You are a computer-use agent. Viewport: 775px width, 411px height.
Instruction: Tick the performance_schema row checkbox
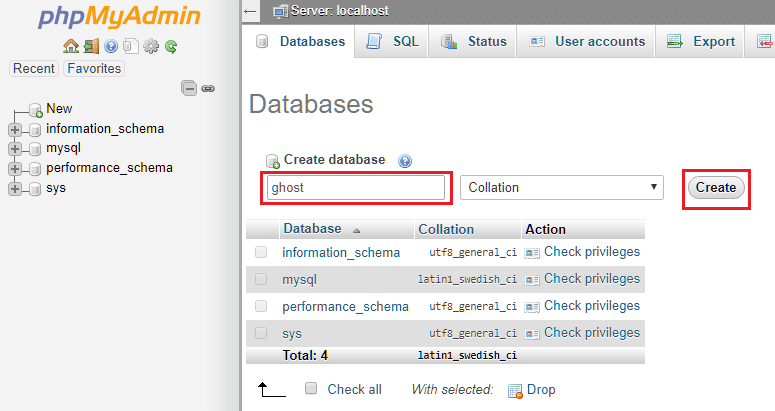coord(261,306)
